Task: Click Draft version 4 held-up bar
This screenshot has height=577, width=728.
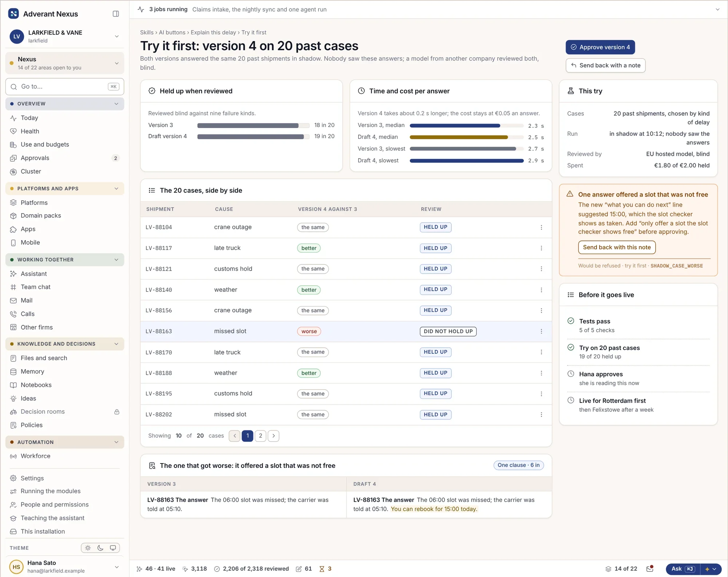Action: tap(253, 137)
